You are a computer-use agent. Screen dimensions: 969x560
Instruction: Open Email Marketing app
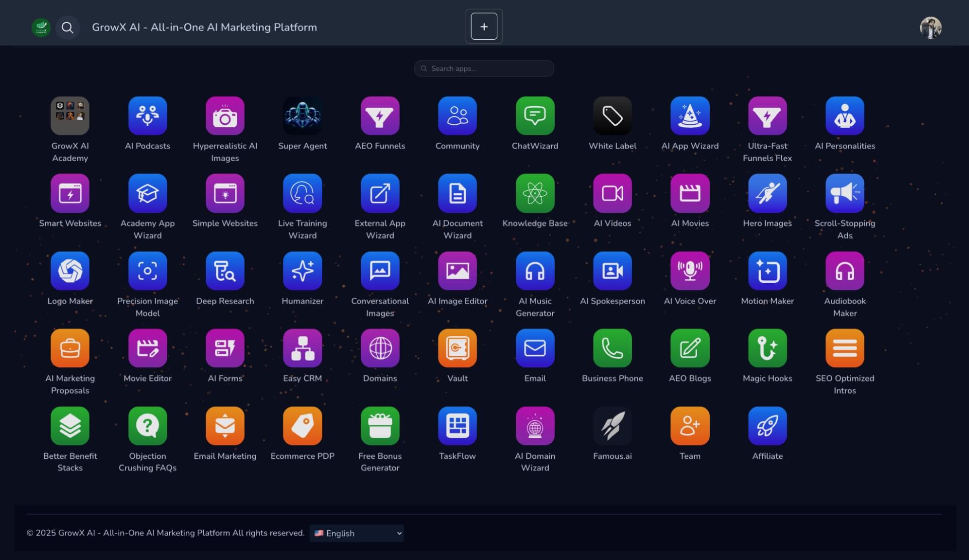[x=225, y=426]
